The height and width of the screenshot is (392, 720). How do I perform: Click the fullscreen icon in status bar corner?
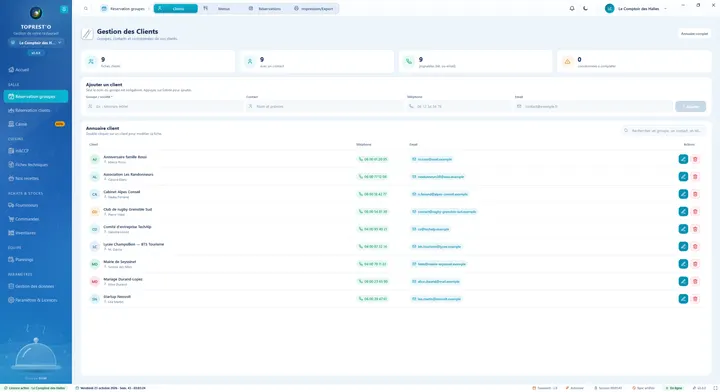tap(715, 388)
